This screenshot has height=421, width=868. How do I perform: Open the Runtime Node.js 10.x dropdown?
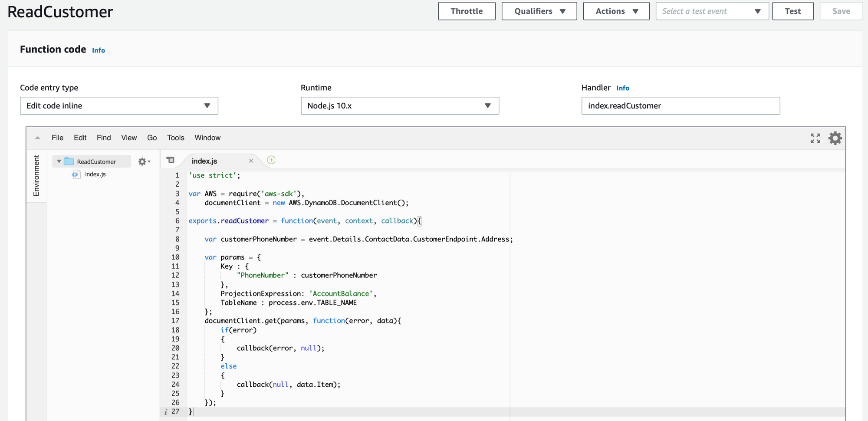pos(400,106)
